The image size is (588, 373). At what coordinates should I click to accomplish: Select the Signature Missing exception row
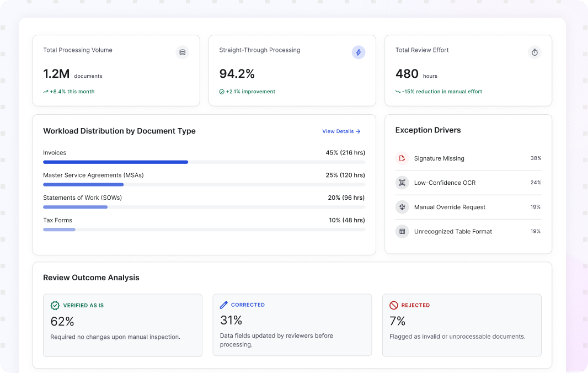click(x=468, y=158)
